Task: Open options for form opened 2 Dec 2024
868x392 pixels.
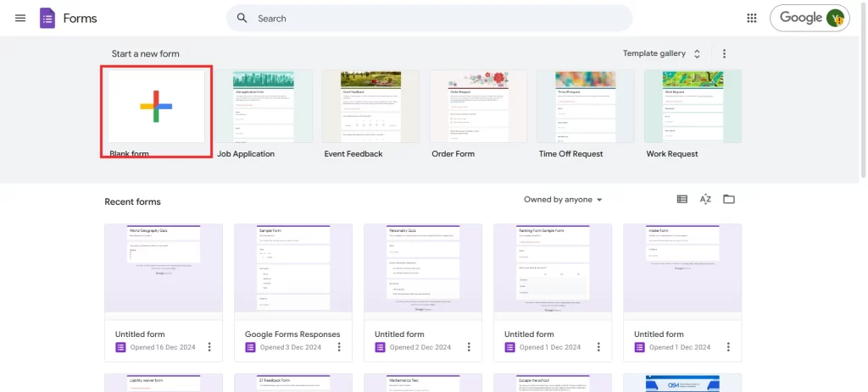Action: tap(469, 347)
